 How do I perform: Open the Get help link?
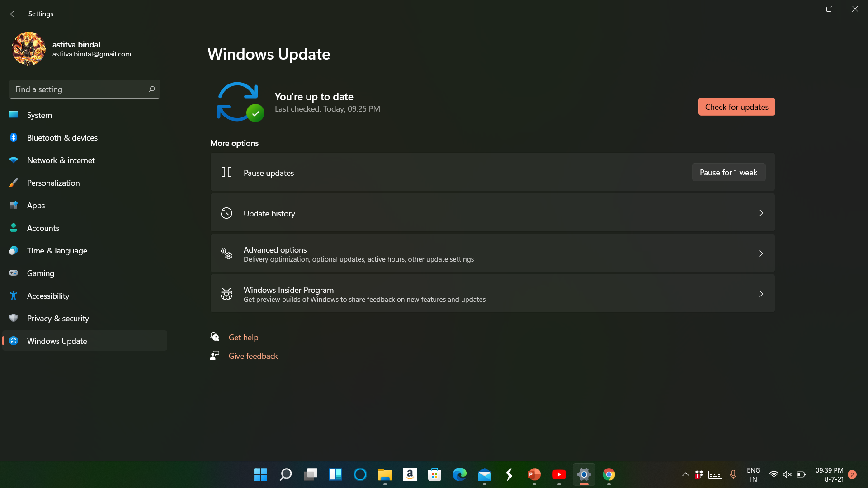[243, 337]
